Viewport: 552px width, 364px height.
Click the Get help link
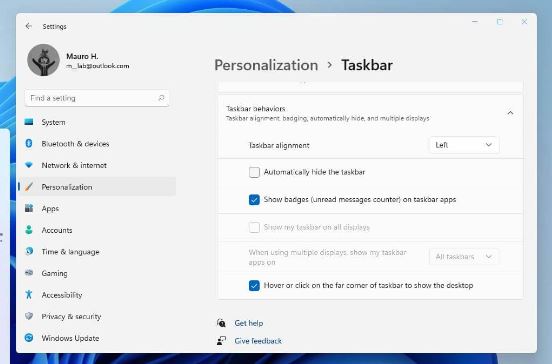(249, 323)
